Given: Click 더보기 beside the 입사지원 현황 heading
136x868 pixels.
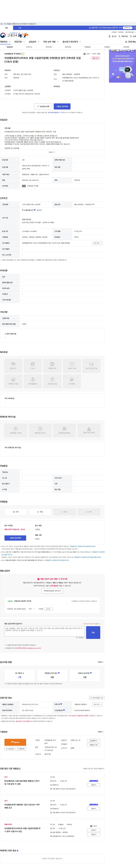Looking at the screenshot, I should pos(101,662).
